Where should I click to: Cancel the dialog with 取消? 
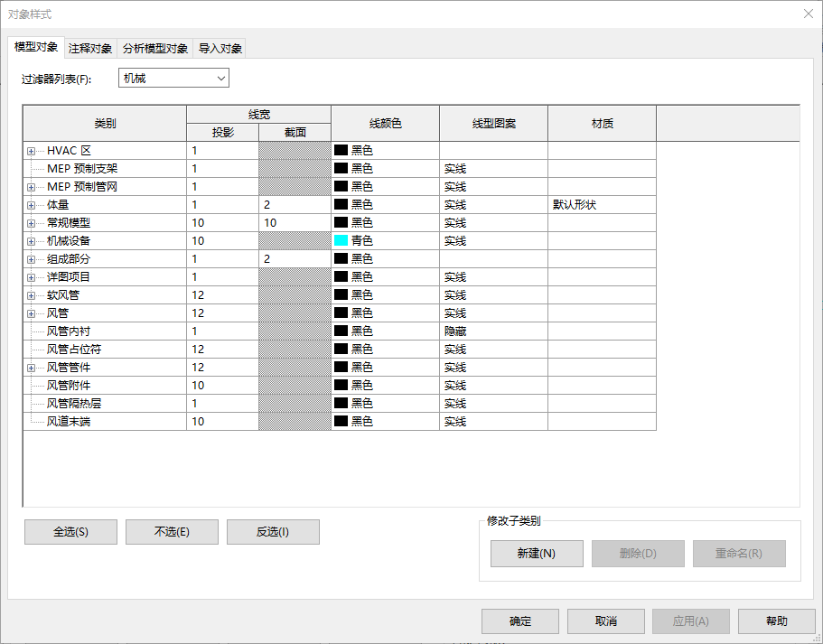pyautogui.click(x=605, y=621)
